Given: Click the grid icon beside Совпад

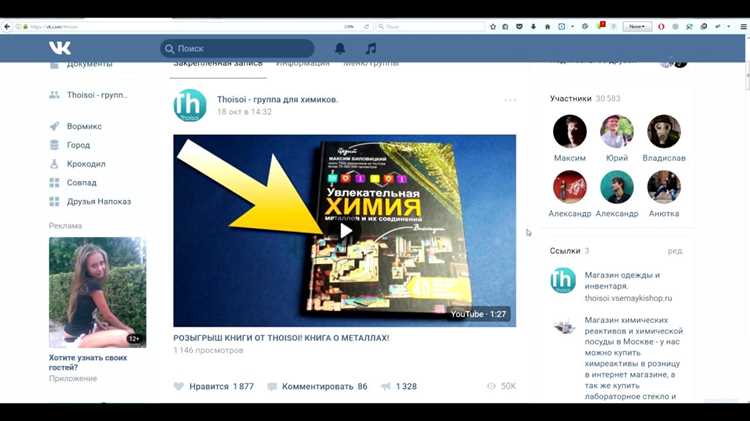Looking at the screenshot, I should tap(55, 182).
